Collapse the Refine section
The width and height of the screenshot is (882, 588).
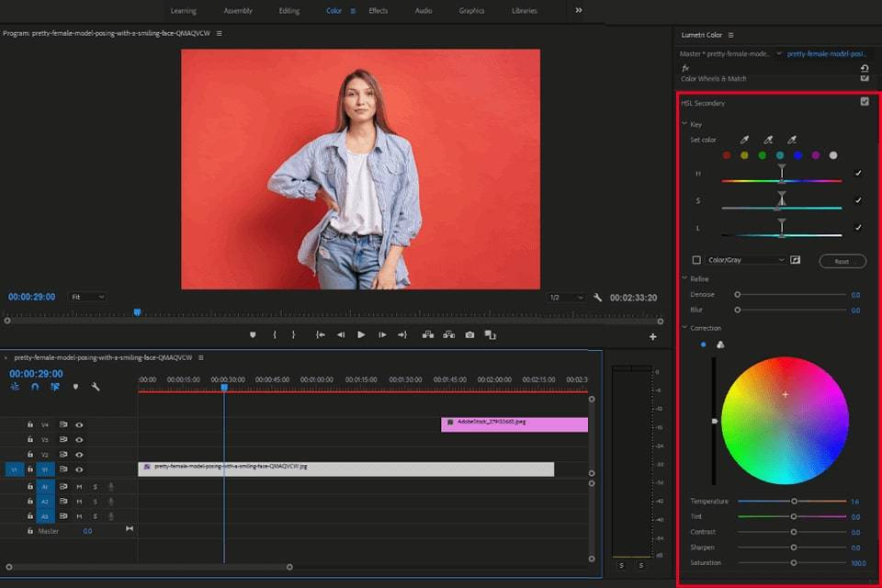tap(684, 278)
